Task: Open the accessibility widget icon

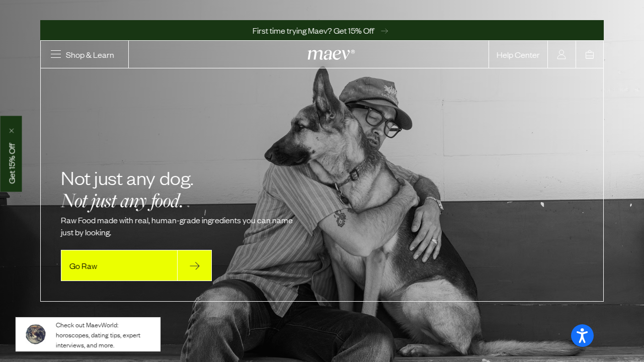Action: point(582,335)
